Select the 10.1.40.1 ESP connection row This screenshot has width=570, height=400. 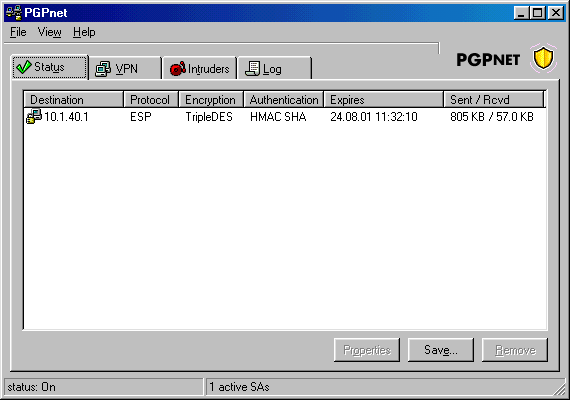click(285, 117)
